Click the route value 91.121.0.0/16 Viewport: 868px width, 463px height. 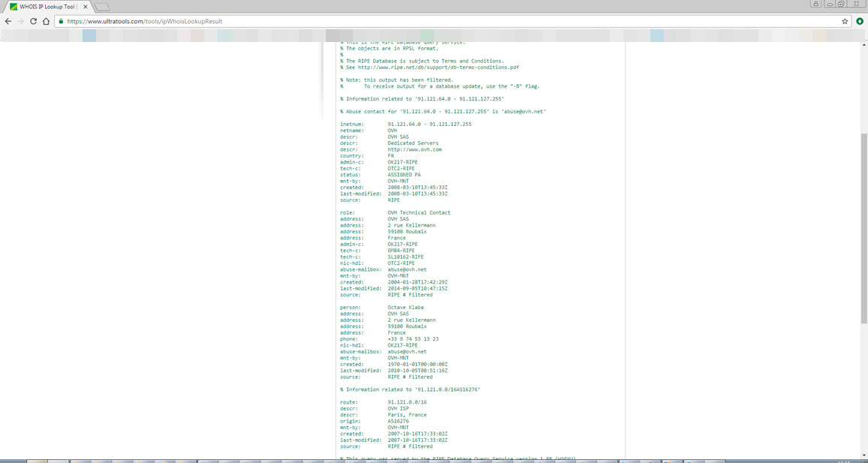coord(408,403)
